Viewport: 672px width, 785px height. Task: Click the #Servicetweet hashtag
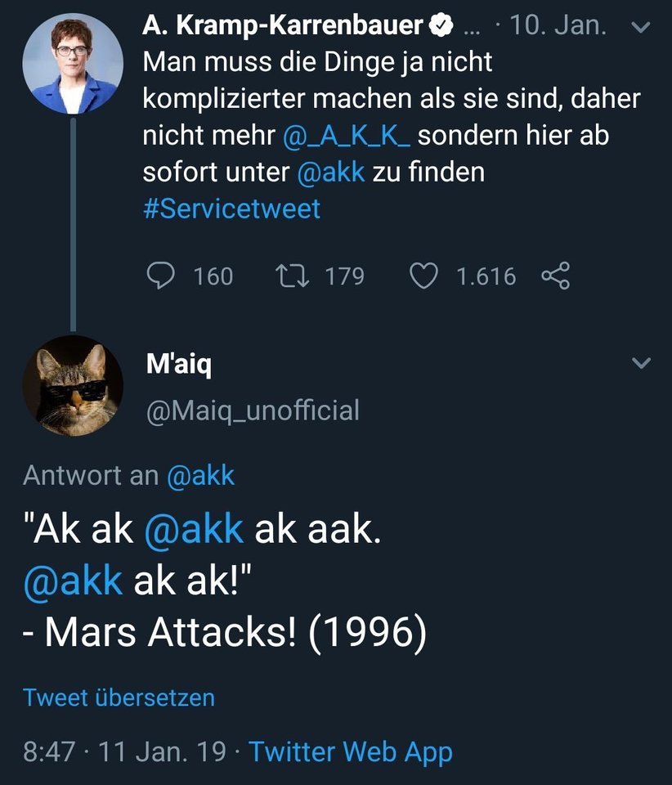point(231,209)
